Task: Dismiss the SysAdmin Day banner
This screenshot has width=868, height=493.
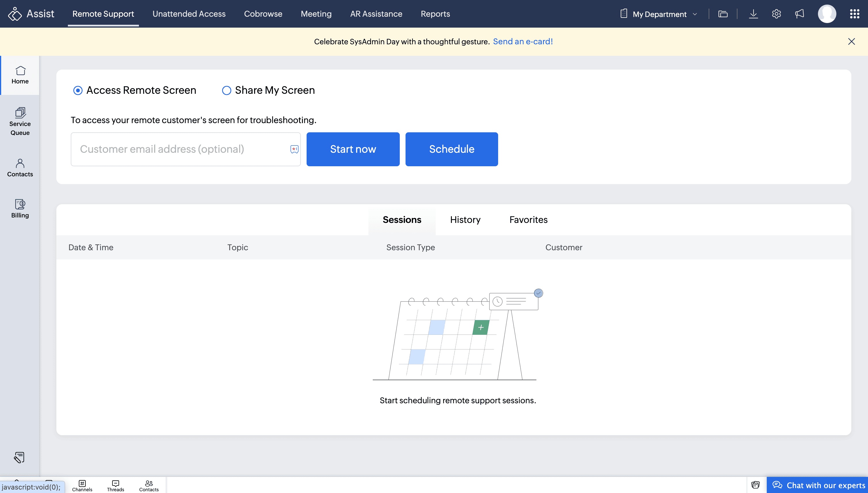Action: click(x=851, y=41)
